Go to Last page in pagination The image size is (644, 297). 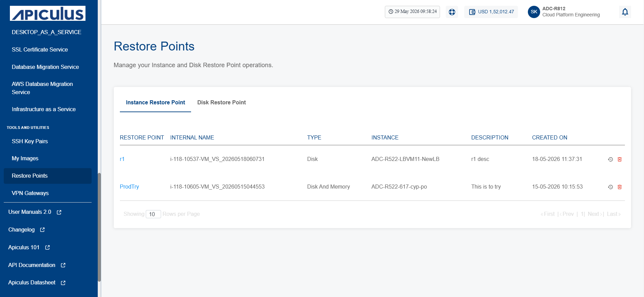614,214
